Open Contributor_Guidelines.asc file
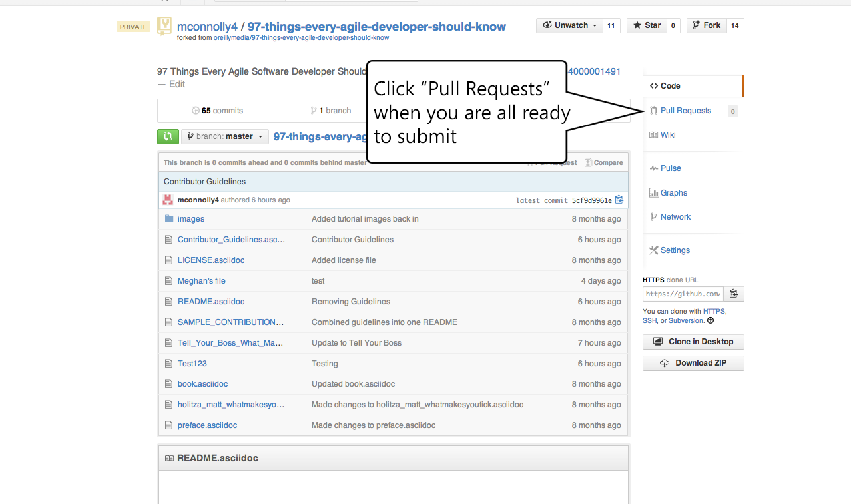The image size is (851, 504). (231, 240)
